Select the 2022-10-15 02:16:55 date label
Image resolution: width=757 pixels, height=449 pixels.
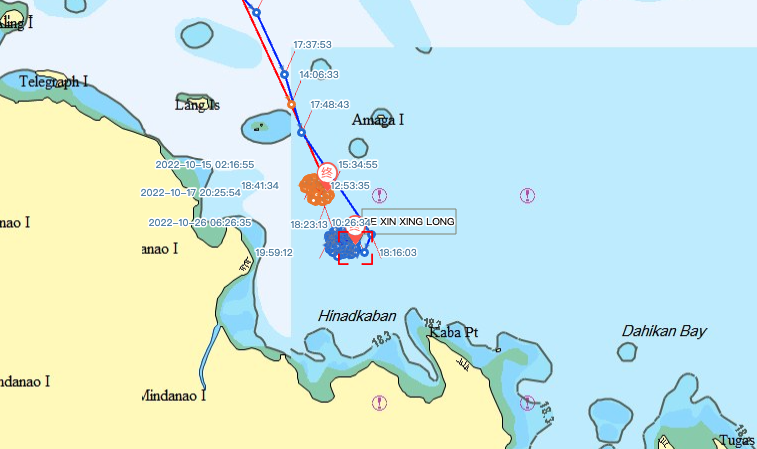pos(205,165)
